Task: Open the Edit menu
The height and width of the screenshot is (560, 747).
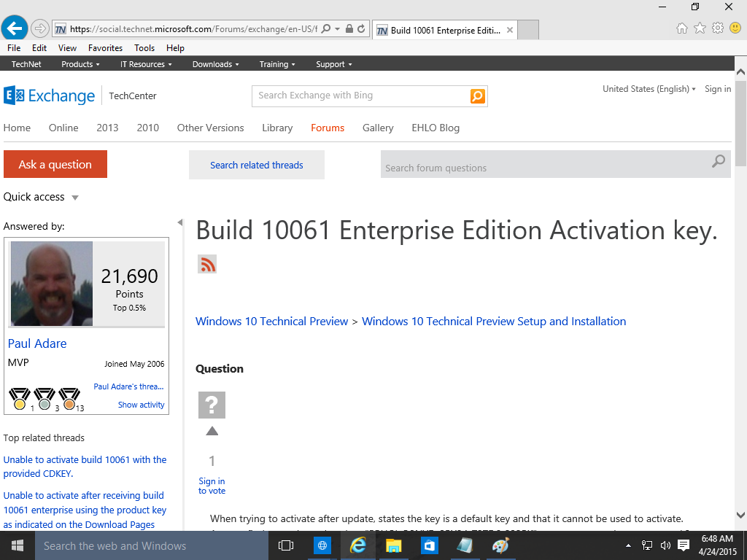Action: point(39,48)
